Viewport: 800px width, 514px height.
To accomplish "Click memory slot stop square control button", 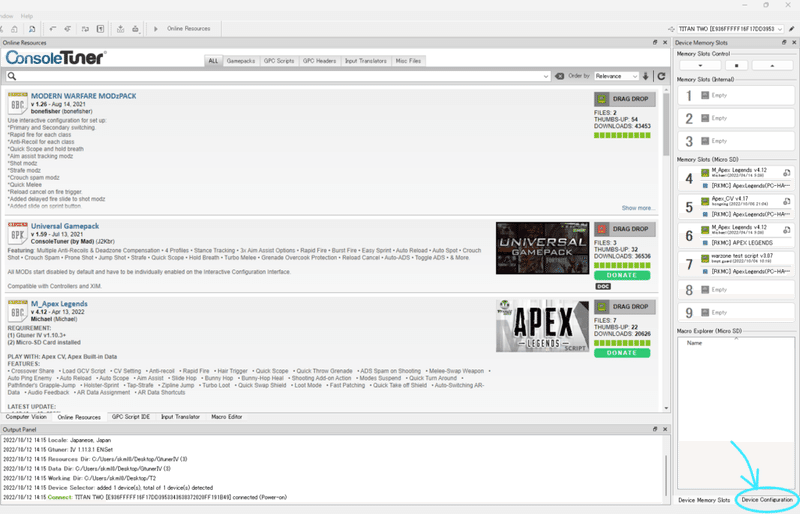I will [x=736, y=65].
